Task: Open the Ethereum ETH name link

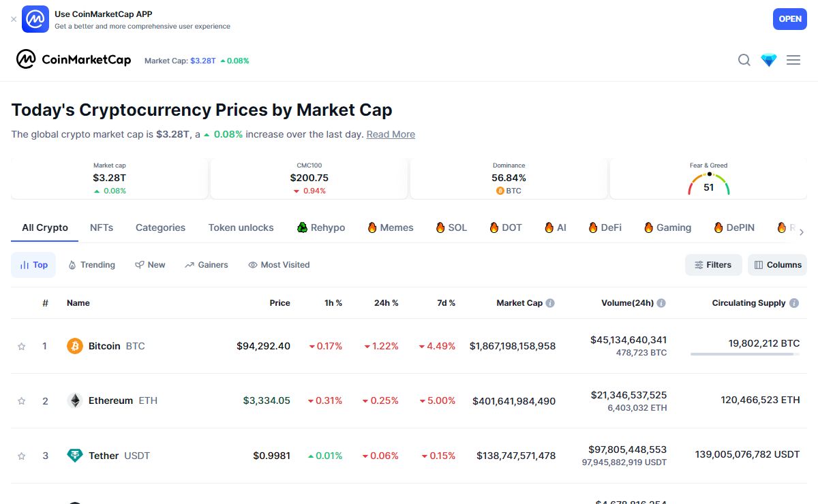Action: [x=123, y=400]
